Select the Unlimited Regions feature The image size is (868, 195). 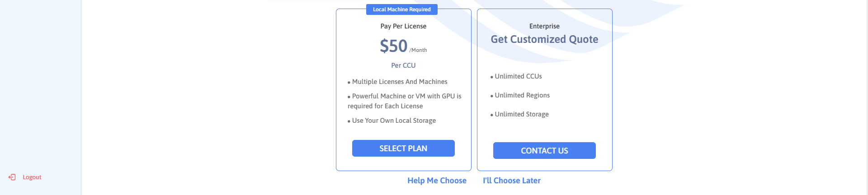pyautogui.click(x=522, y=95)
